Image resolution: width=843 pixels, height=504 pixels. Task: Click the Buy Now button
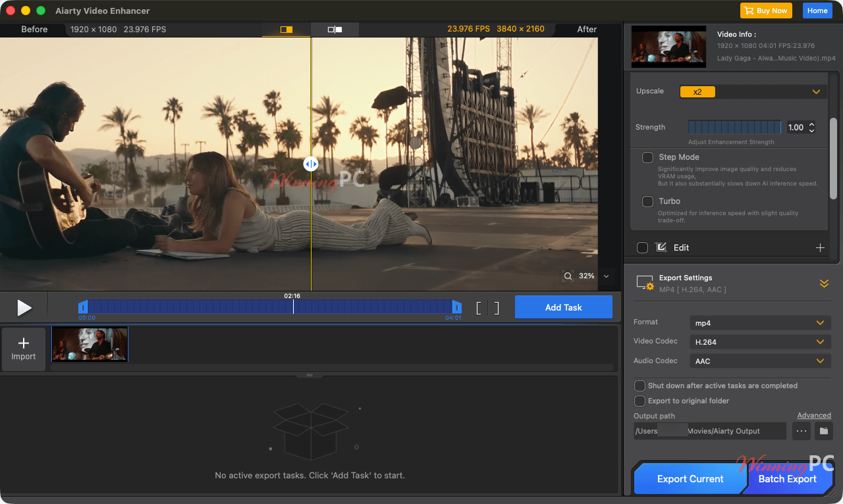coord(766,11)
